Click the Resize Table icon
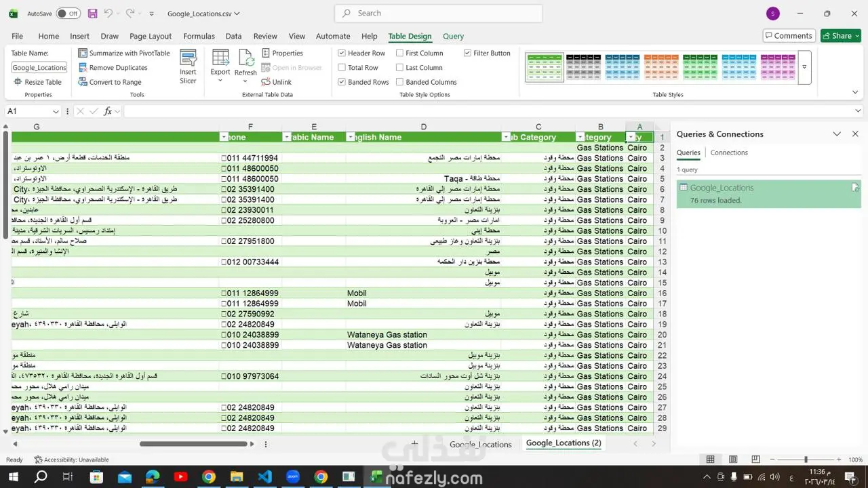Viewport: 868px width, 488px height. (x=18, y=82)
